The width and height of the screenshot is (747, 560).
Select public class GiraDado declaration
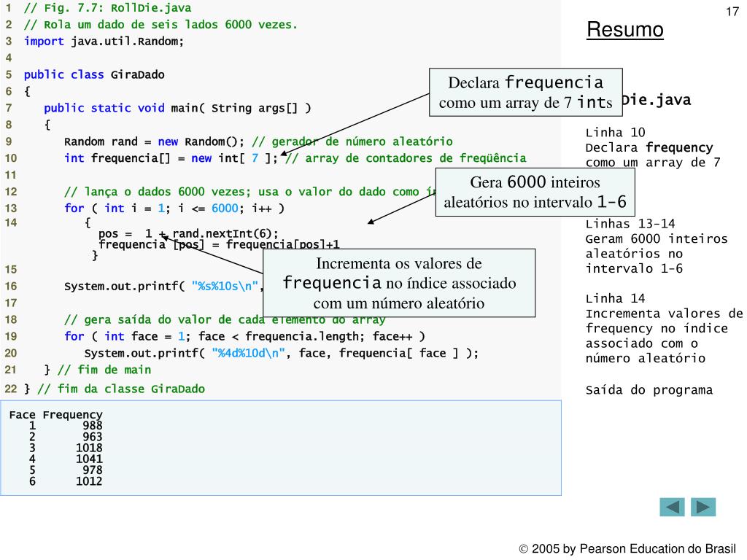(x=94, y=75)
